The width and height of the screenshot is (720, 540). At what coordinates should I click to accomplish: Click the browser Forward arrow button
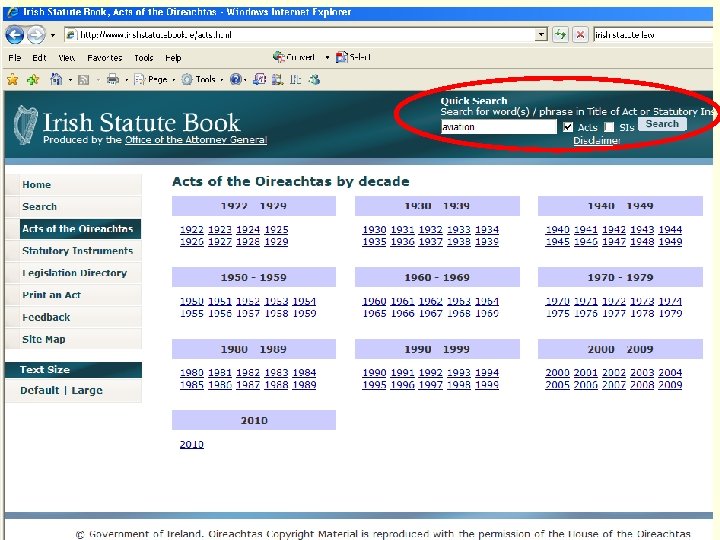click(x=36, y=34)
